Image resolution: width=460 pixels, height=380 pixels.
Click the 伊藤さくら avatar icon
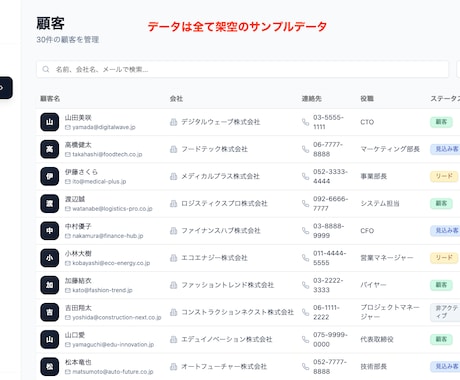(50, 176)
